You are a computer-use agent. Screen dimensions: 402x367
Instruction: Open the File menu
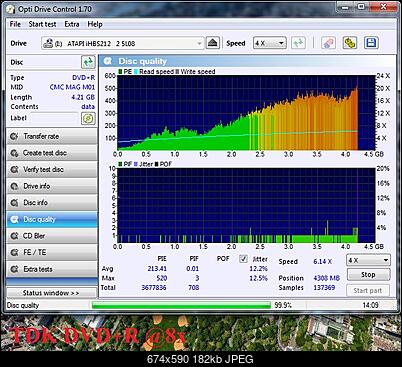coord(15,24)
